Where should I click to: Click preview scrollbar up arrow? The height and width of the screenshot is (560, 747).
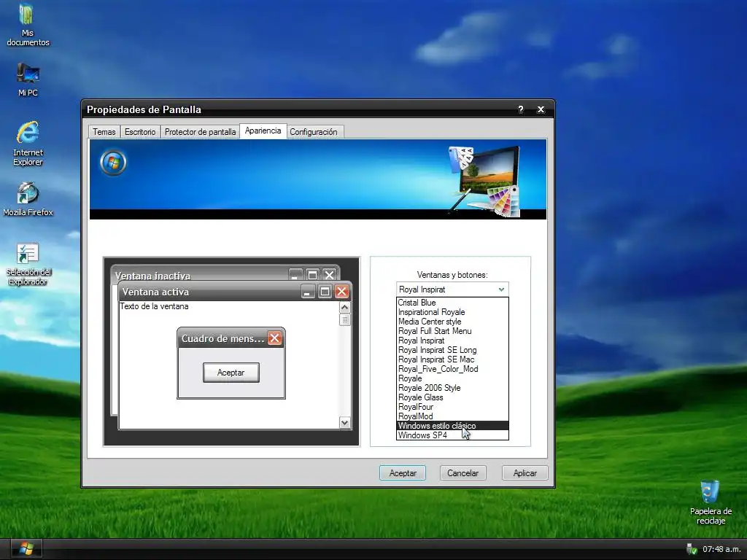point(344,308)
